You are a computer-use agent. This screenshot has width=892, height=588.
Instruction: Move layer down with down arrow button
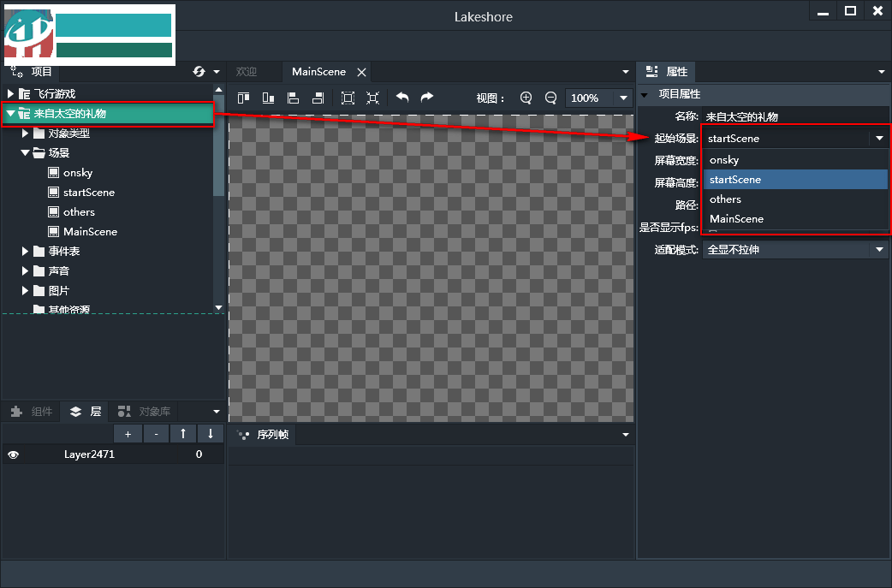pyautogui.click(x=210, y=434)
